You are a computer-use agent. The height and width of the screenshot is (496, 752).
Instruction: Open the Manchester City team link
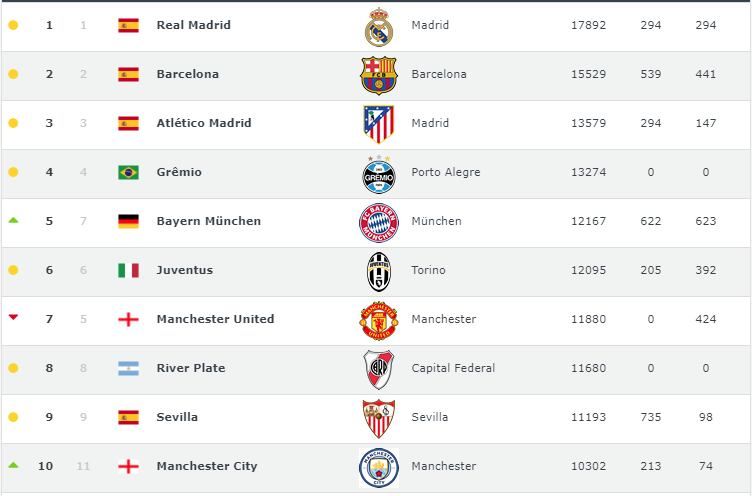click(206, 466)
